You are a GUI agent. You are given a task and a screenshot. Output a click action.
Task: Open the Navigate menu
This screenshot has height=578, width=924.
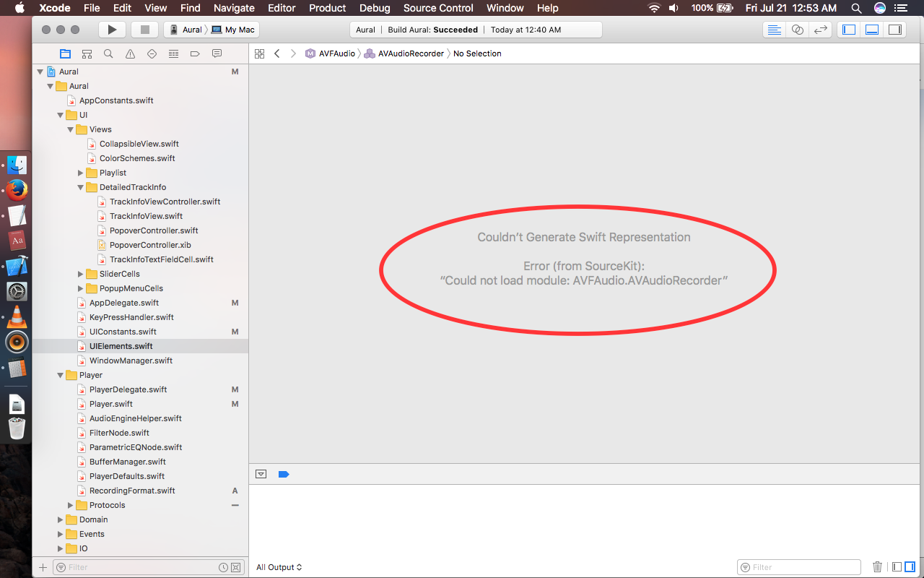(234, 8)
